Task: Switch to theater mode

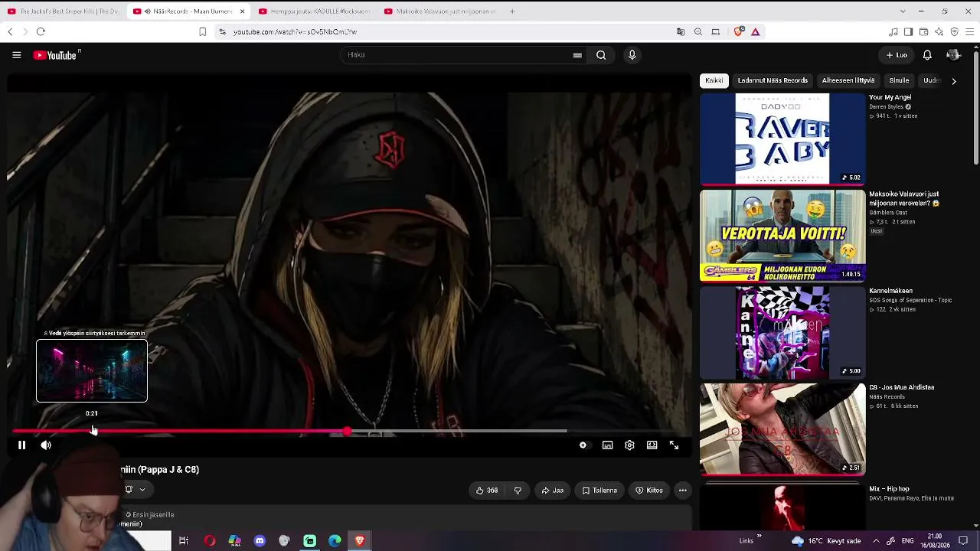Action: point(652,445)
